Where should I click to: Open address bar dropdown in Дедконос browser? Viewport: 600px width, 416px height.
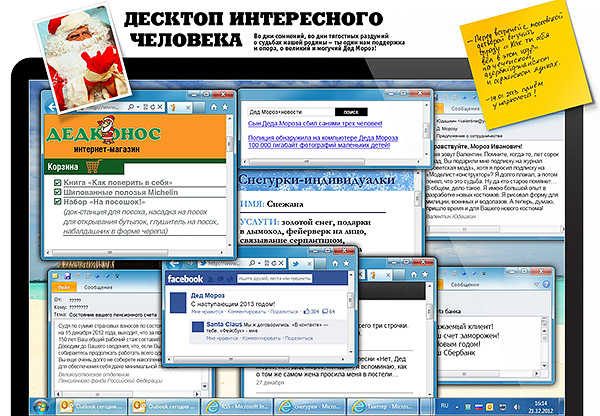[138, 108]
